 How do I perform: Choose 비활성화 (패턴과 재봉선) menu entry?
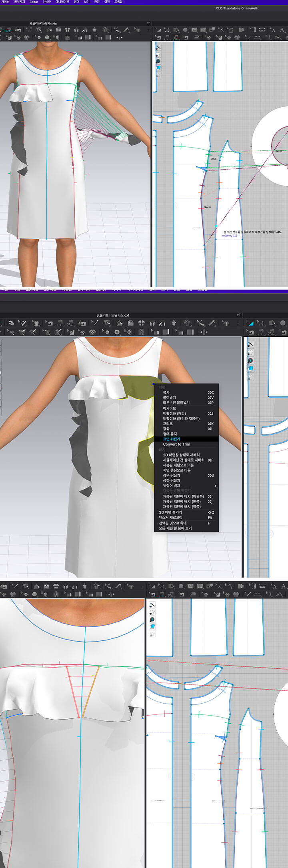tap(186, 418)
